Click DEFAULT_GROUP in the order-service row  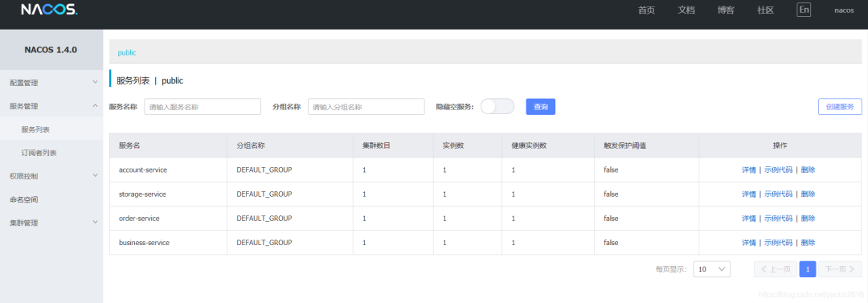(264, 219)
